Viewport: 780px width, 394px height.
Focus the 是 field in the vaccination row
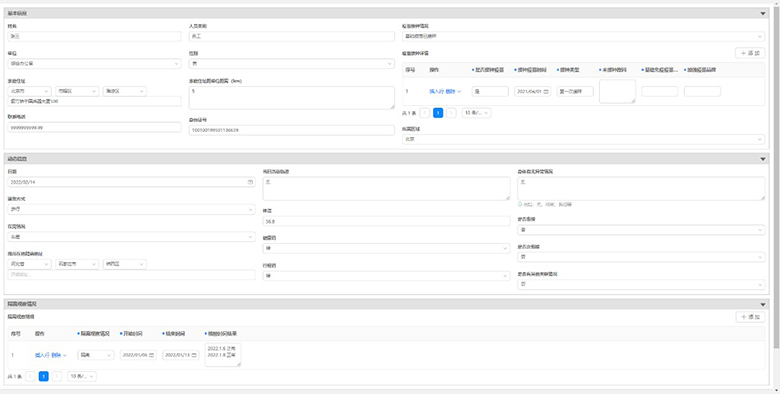click(490, 92)
